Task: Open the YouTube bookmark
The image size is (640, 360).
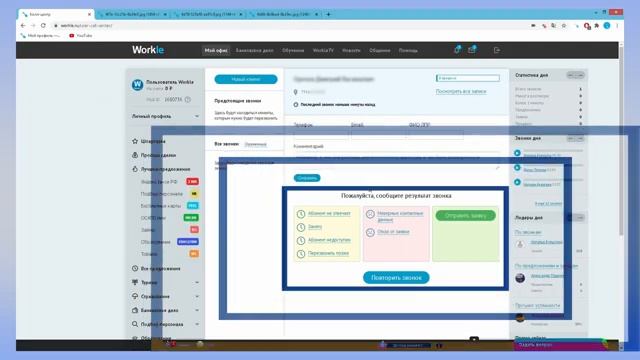Action: [x=80, y=36]
